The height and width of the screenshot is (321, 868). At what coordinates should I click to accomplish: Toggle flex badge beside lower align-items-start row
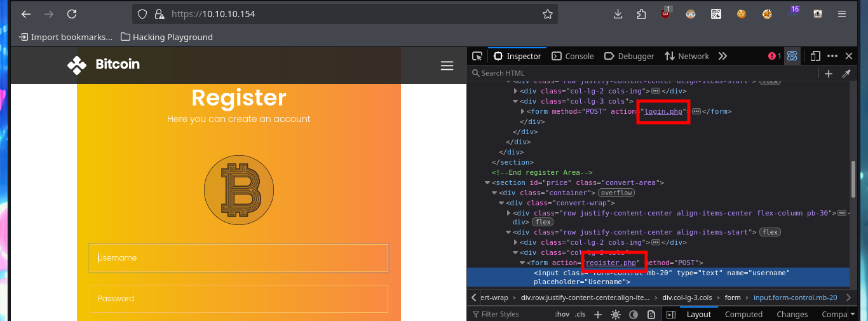tap(771, 232)
